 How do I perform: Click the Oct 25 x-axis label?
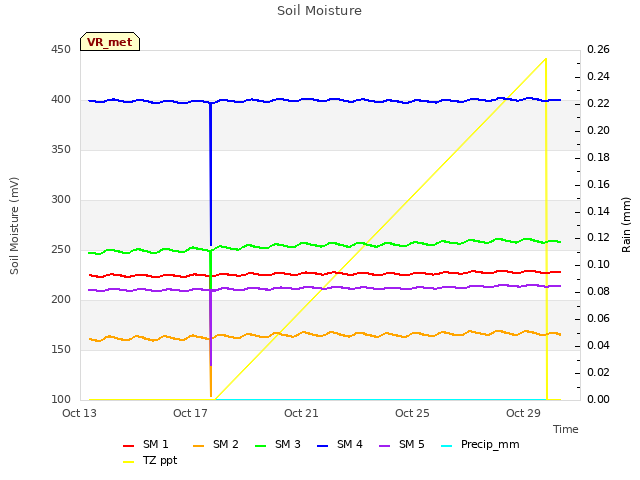(413, 413)
